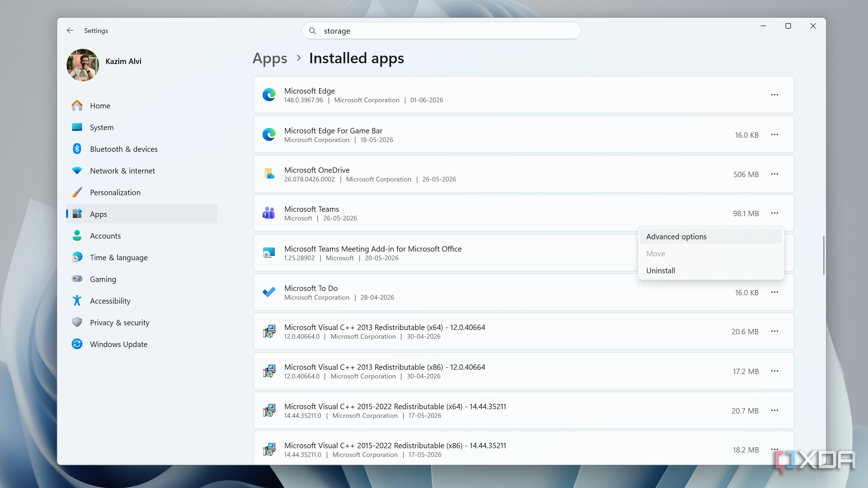The width and height of the screenshot is (868, 488).
Task: Open more options for Visual C++ 2015-2022 x64
Action: point(774,411)
